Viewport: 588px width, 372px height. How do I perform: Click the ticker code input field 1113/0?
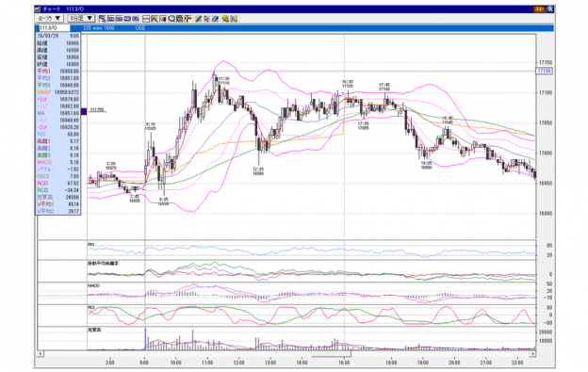[x=55, y=28]
